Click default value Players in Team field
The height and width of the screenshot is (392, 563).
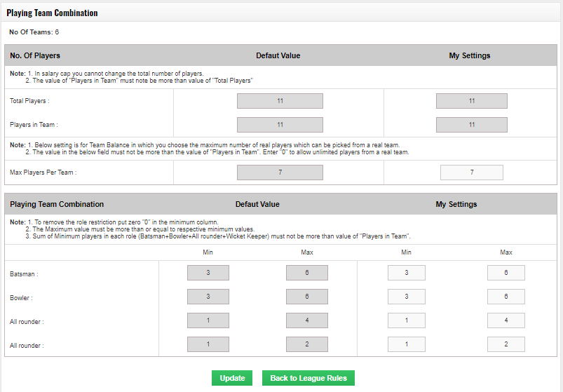tap(280, 125)
